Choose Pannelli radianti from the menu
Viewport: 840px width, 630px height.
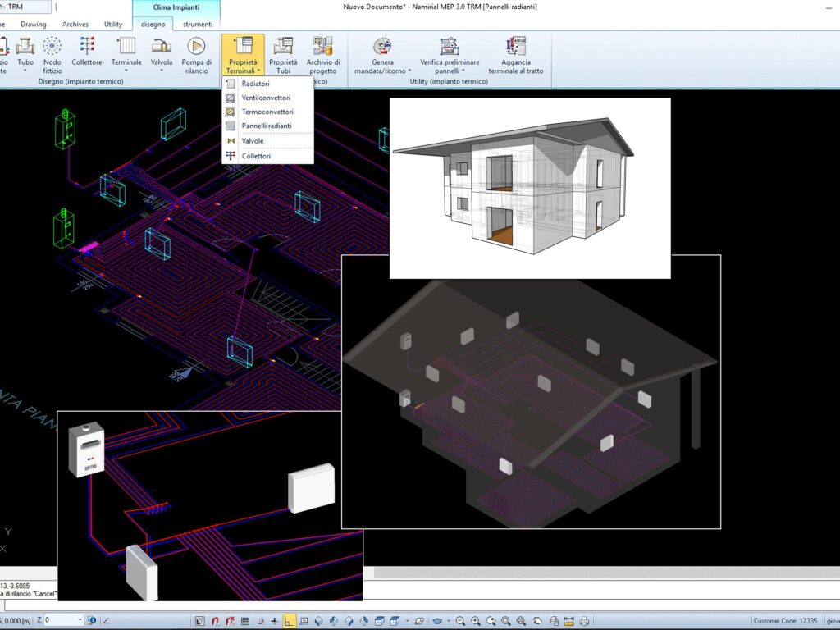coord(267,126)
